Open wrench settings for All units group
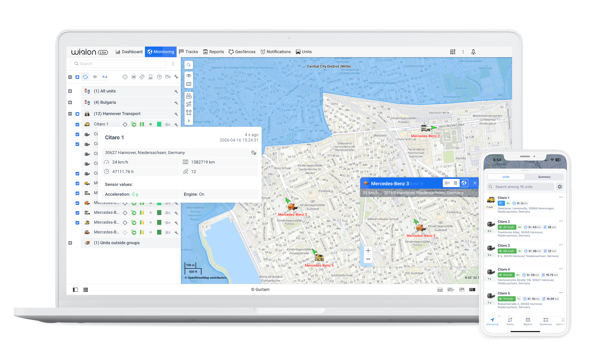Viewport: 592px width, 364px height. [176, 92]
